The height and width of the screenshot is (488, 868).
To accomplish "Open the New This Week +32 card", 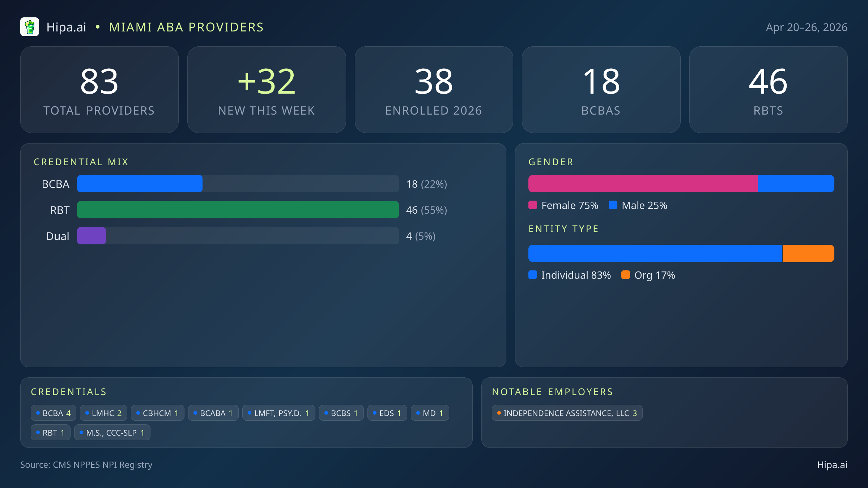I will click(x=267, y=90).
